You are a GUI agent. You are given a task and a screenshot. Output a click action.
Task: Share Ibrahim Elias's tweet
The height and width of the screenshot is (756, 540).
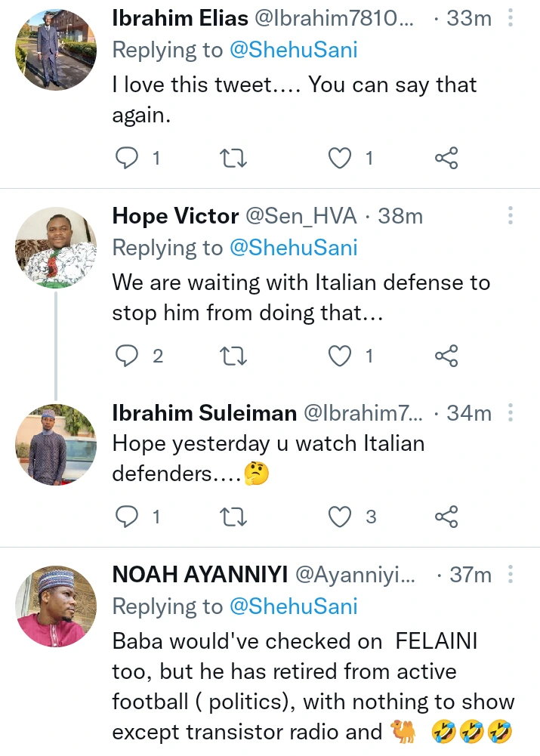[446, 159]
